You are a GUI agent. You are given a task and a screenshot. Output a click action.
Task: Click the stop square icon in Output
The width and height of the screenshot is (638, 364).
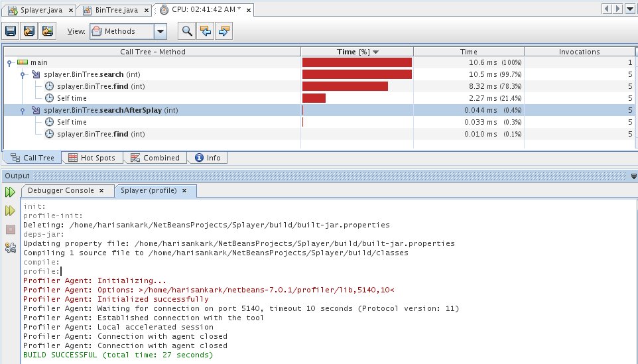tap(10, 229)
